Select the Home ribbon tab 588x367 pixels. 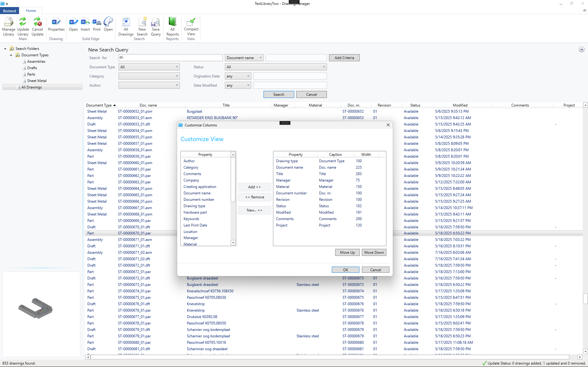point(31,10)
